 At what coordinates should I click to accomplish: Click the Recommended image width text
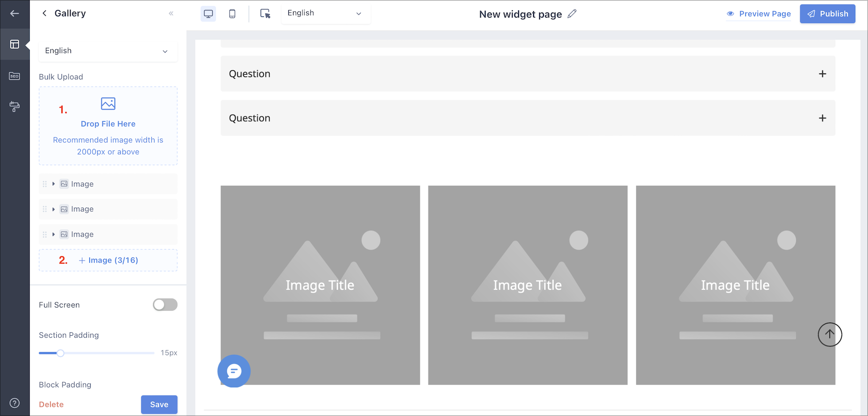pos(108,146)
